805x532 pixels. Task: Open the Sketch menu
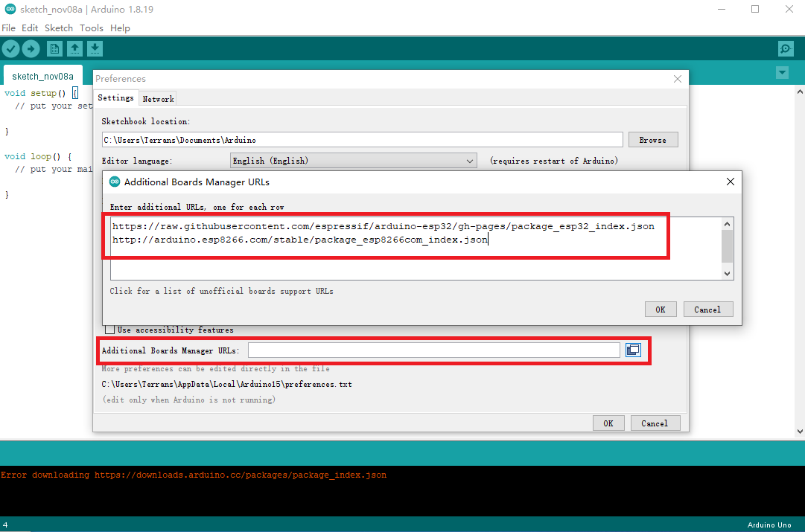click(x=59, y=28)
